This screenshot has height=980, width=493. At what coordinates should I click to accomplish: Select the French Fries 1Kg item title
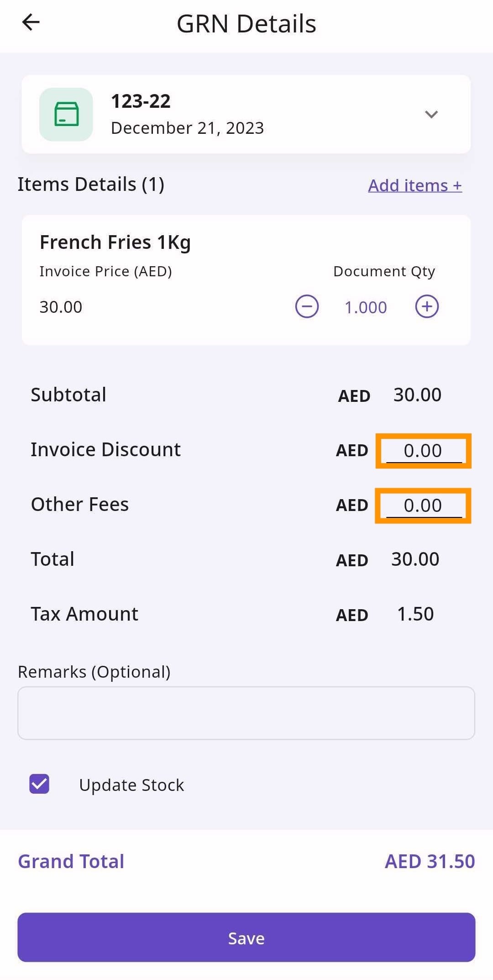[x=115, y=242]
